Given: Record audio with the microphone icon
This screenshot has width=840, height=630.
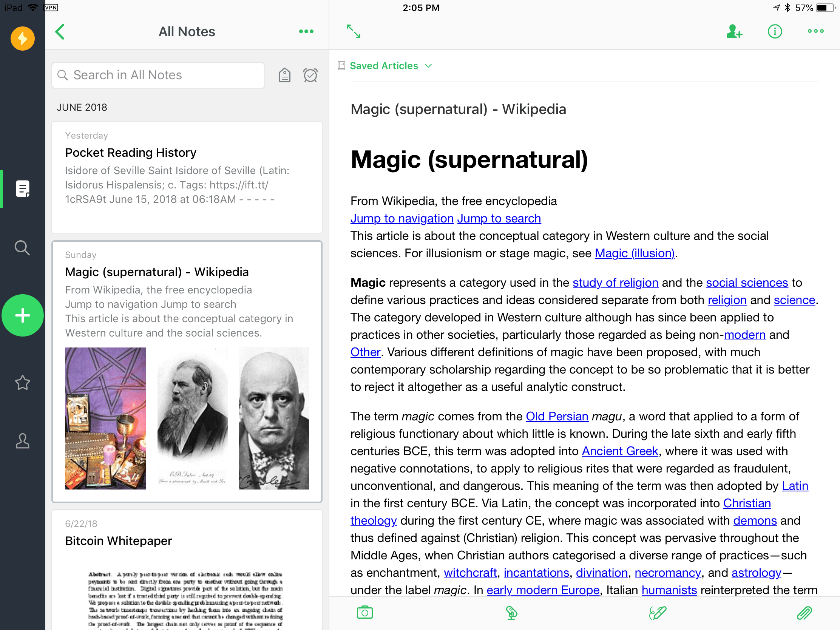Looking at the screenshot, I should (x=511, y=612).
